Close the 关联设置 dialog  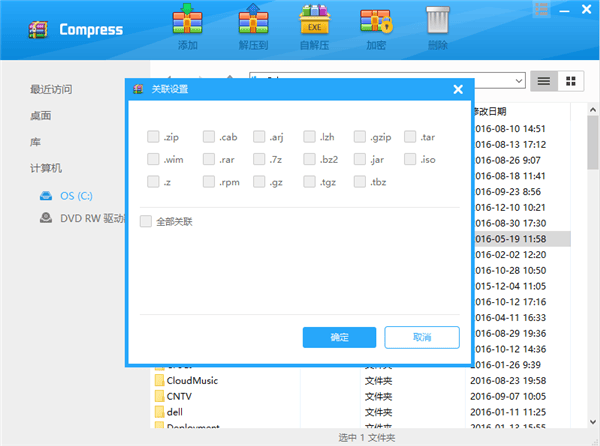(x=458, y=89)
